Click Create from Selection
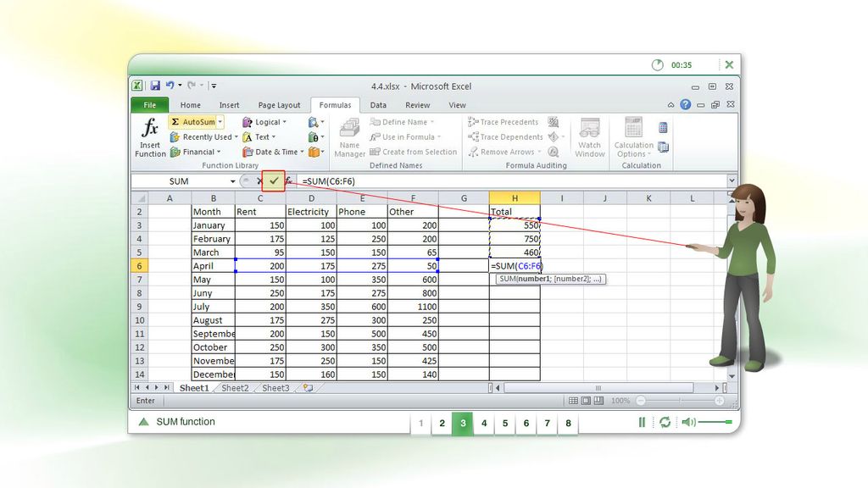Viewport: 868px width, 488px height. click(414, 152)
